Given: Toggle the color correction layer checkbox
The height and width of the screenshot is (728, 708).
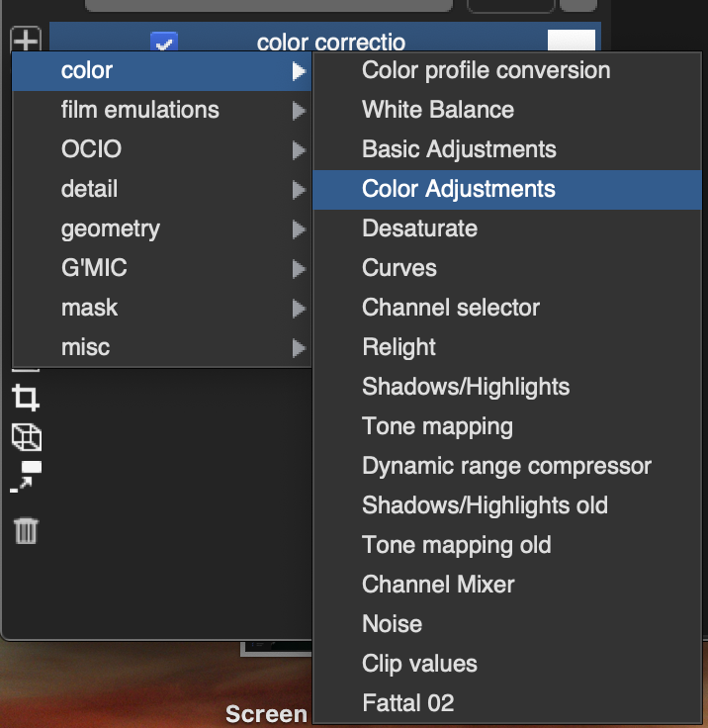Looking at the screenshot, I should pyautogui.click(x=164, y=43).
